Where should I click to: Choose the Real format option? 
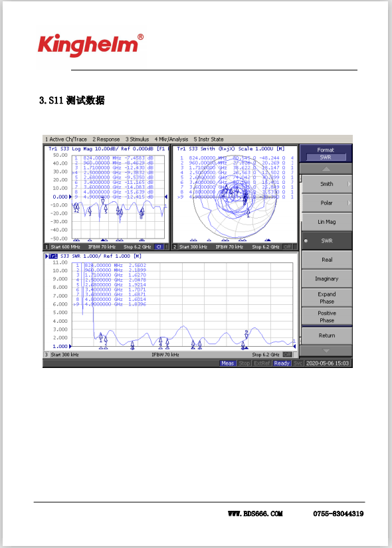tap(327, 260)
